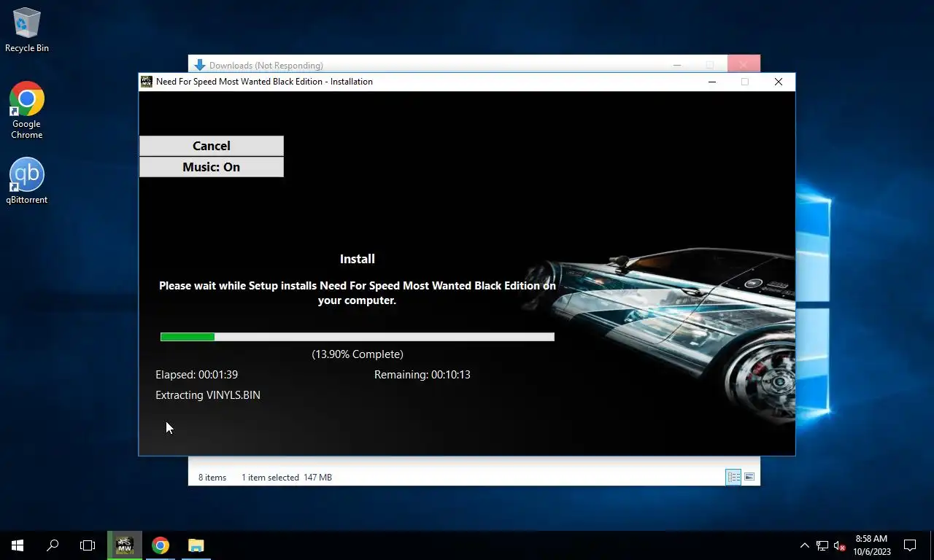Viewport: 934px width, 560px height.
Task: Open taskbar search magnifier
Action: (x=53, y=545)
